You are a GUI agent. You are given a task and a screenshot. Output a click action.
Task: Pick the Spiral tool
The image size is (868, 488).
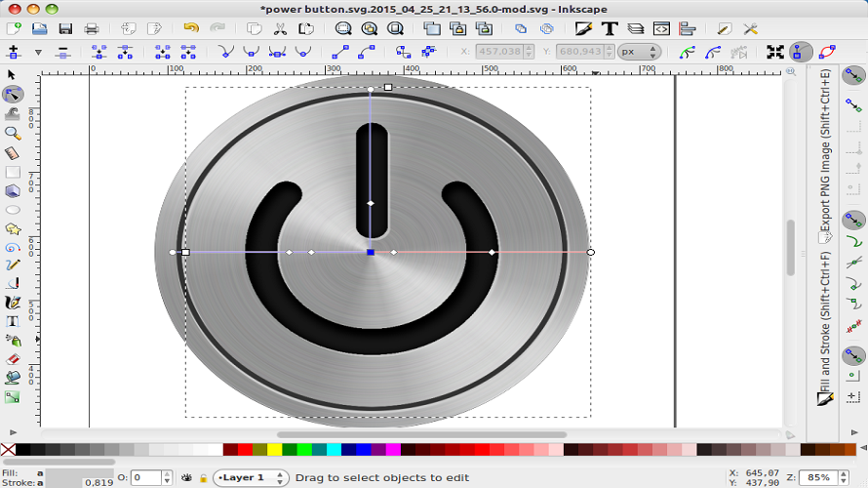coord(13,247)
